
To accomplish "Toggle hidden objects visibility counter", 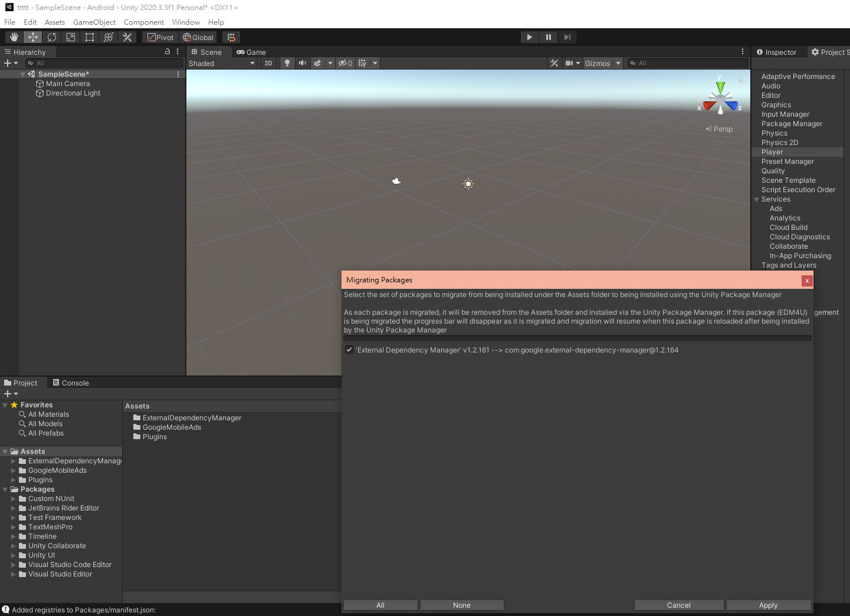I will coord(346,63).
